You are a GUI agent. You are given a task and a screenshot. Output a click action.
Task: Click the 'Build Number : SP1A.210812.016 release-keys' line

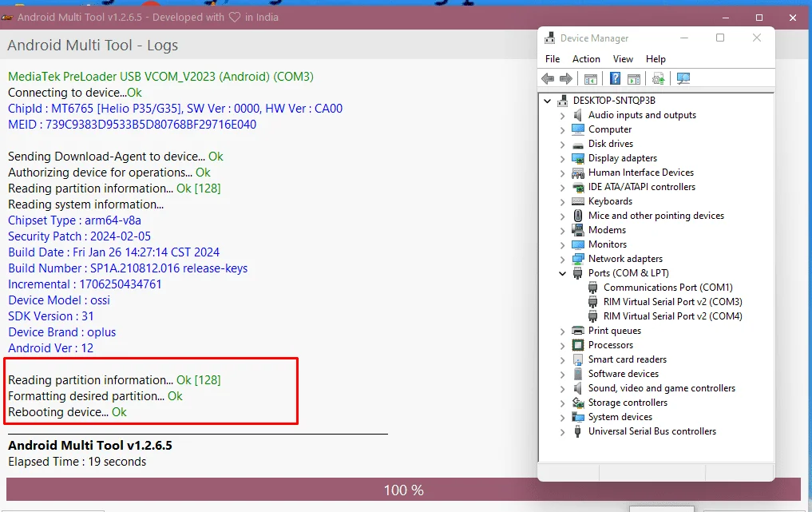click(128, 268)
